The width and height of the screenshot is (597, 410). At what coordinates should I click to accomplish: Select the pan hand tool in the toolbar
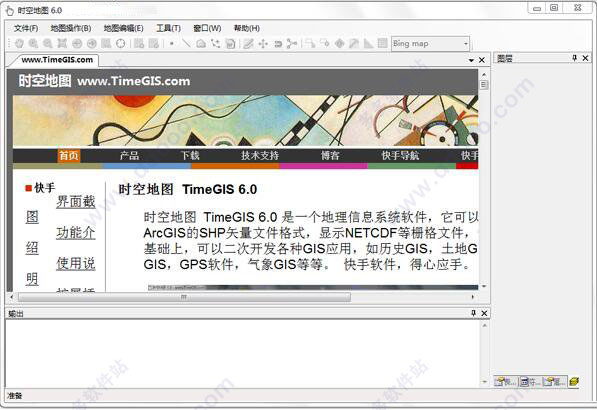pyautogui.click(x=19, y=44)
